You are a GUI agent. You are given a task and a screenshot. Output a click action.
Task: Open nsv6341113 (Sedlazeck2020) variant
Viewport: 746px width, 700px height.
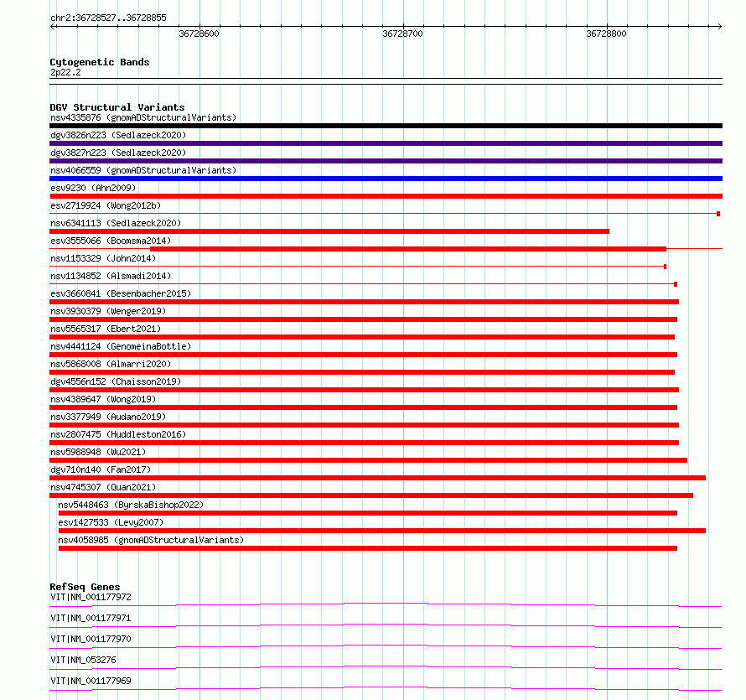(x=116, y=223)
